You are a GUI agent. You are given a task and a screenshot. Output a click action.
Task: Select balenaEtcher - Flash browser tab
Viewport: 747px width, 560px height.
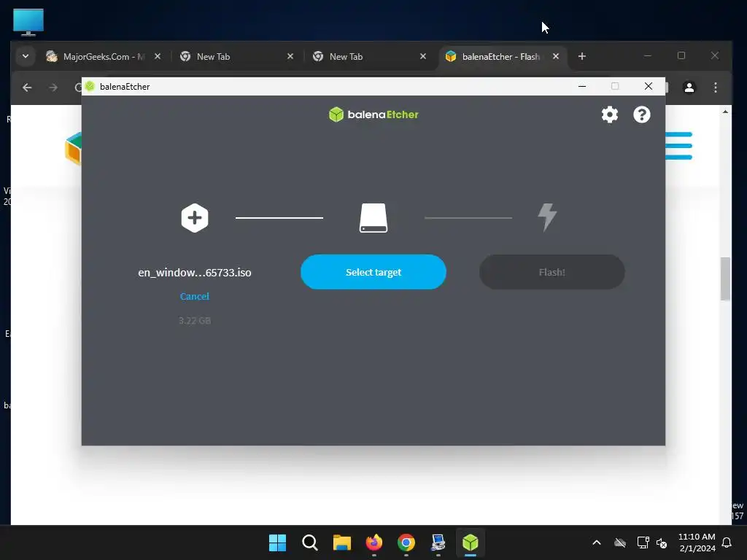pyautogui.click(x=502, y=57)
